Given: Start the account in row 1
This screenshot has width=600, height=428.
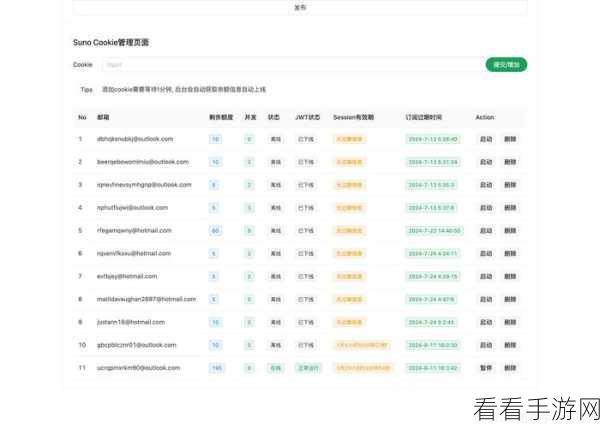Looking at the screenshot, I should point(486,139).
